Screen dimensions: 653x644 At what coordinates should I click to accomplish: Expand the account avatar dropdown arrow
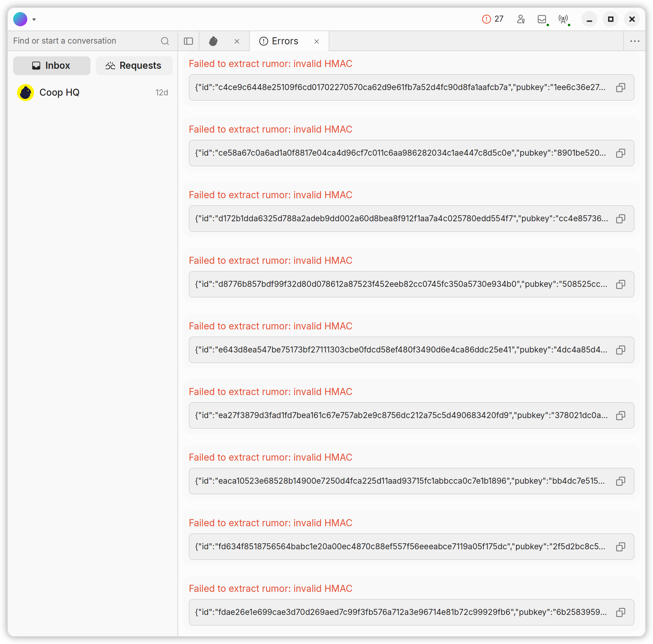(x=34, y=20)
